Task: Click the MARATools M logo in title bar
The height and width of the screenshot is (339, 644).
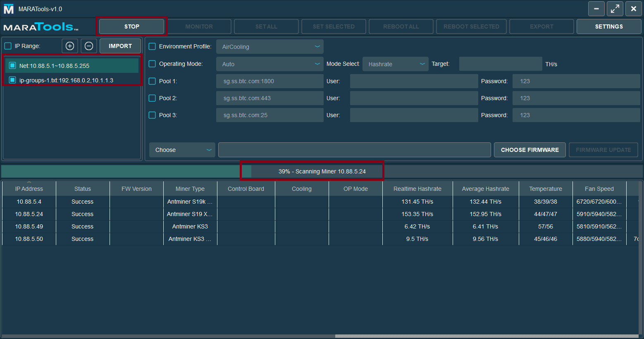Action: pyautogui.click(x=9, y=9)
